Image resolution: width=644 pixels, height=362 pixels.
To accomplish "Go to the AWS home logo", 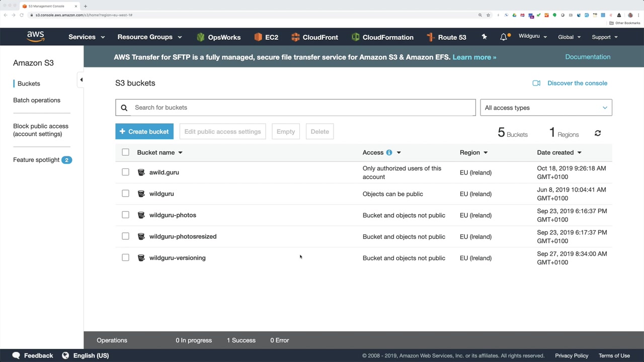I will pyautogui.click(x=36, y=37).
